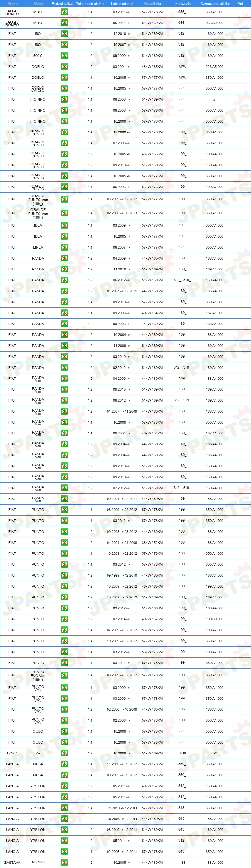
Task: Click fuel icon in GRANDE PUNTO 12.2008 row
Action: (x=64, y=132)
